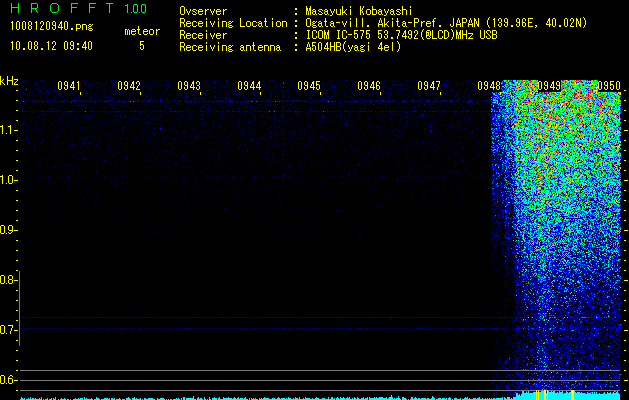Click the kHz axis unit label
Screen dimensions: 629x400
click(x=9, y=81)
